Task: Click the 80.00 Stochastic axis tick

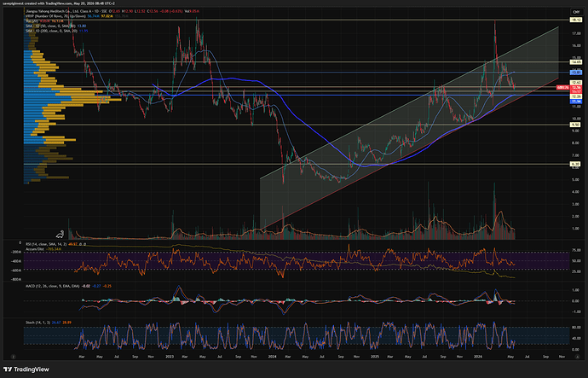Action: [576, 328]
